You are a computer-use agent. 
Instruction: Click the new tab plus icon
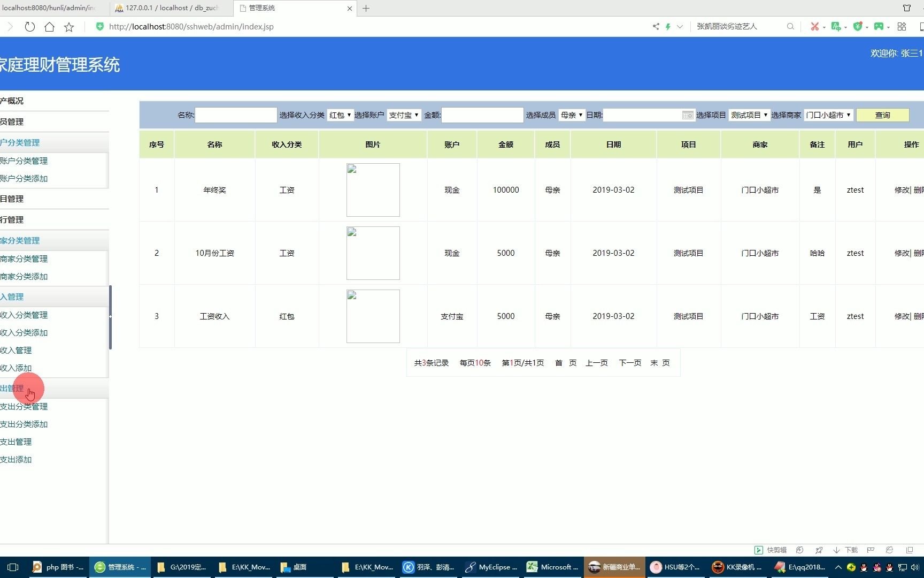(x=366, y=8)
